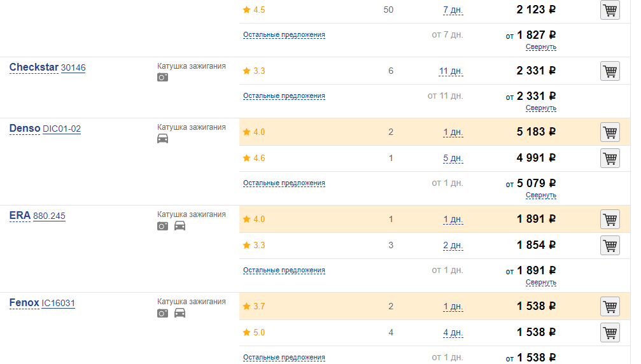Viewport: 641px width, 364px height.
Task: Collapse offers under Checkstar with Свернуть
Action: (x=541, y=108)
